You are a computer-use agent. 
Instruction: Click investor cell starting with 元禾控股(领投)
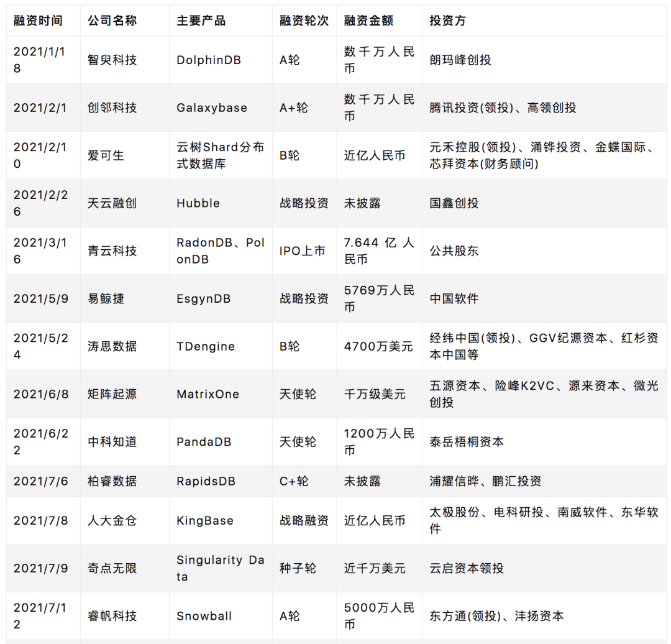pyautogui.click(x=544, y=155)
